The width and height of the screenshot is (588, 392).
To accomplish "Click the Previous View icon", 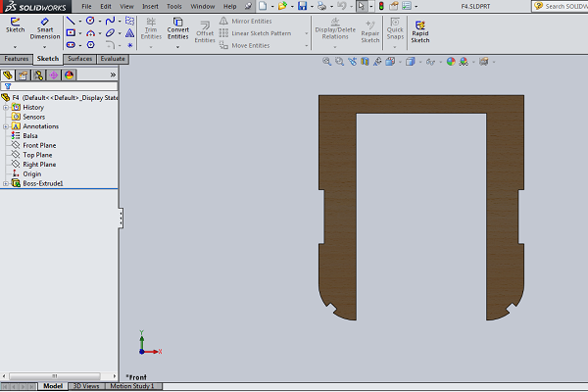I will click(x=352, y=62).
